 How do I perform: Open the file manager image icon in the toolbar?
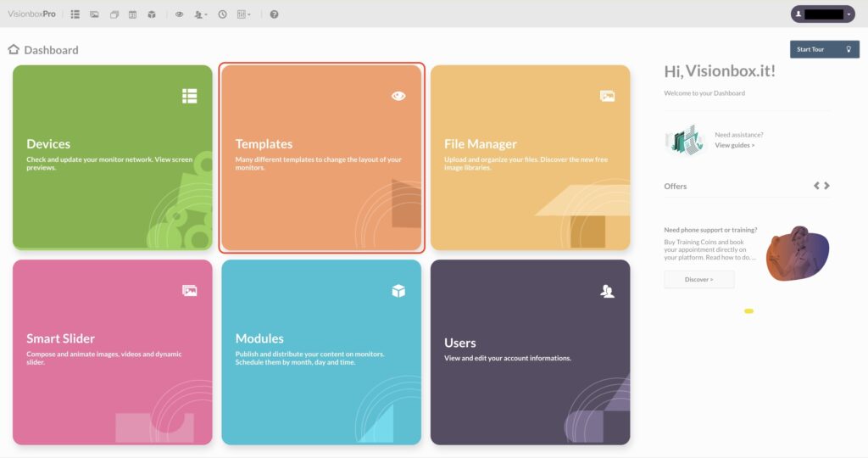(95, 14)
